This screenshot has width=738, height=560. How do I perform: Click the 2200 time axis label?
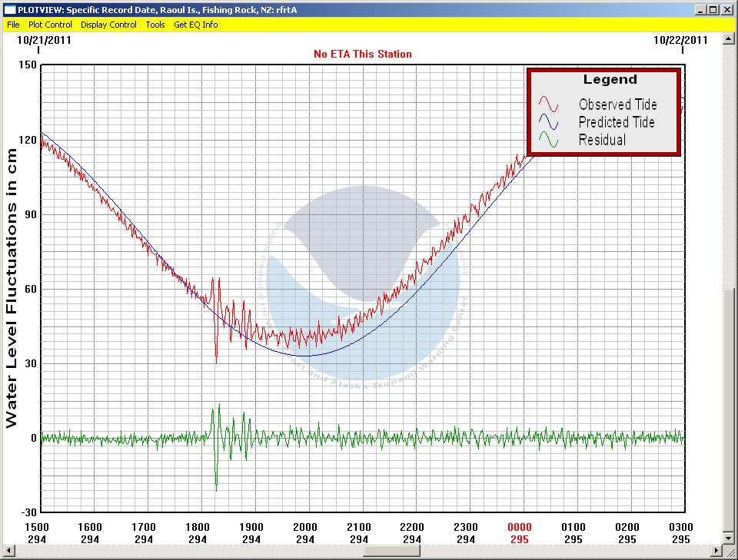pos(412,527)
